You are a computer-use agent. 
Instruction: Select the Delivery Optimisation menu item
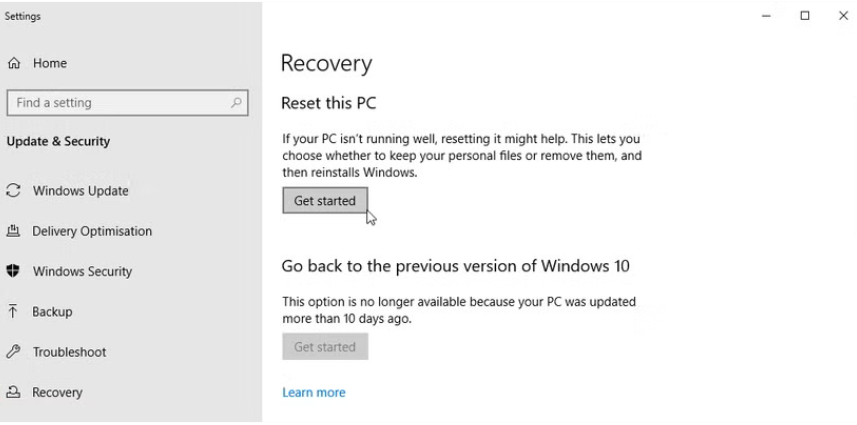(92, 231)
